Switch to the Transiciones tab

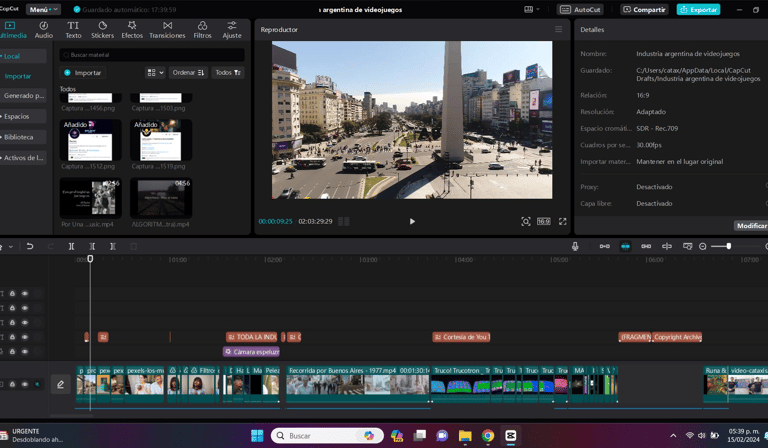(167, 30)
